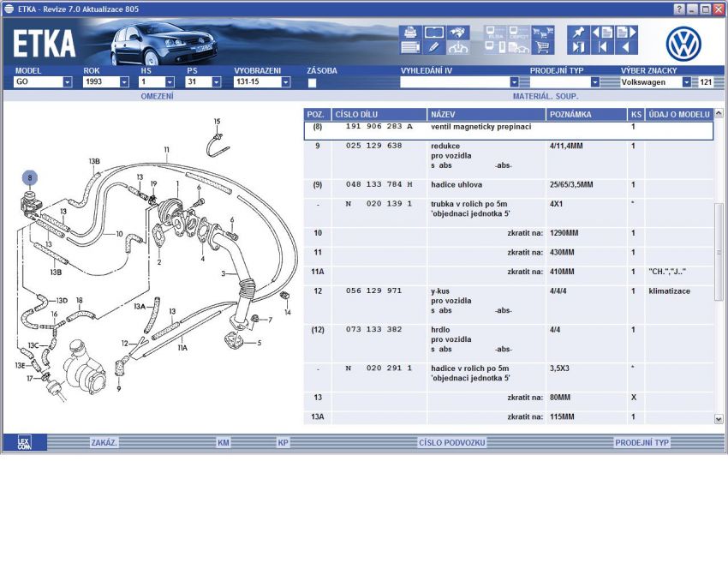This screenshot has height=569, width=728.
Task: Open search with the binoculars icon
Action: click(x=458, y=33)
